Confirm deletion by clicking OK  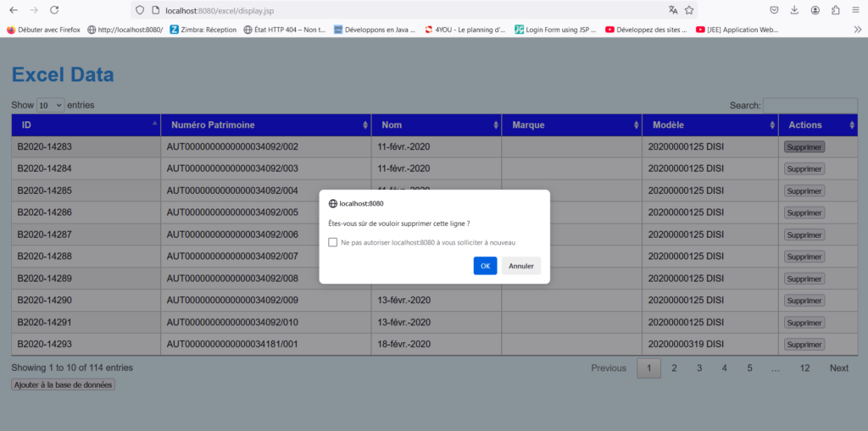click(x=485, y=266)
